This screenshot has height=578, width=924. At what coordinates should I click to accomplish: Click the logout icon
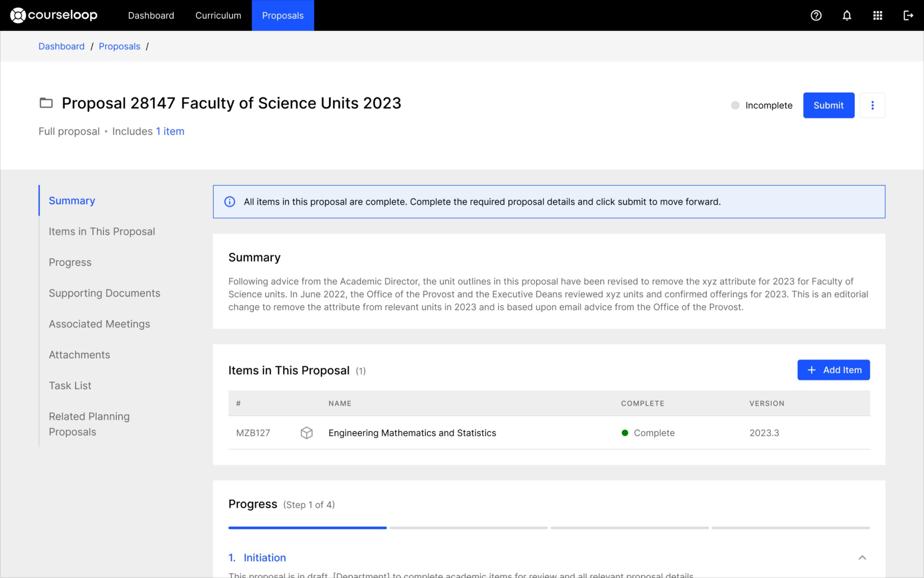click(908, 16)
